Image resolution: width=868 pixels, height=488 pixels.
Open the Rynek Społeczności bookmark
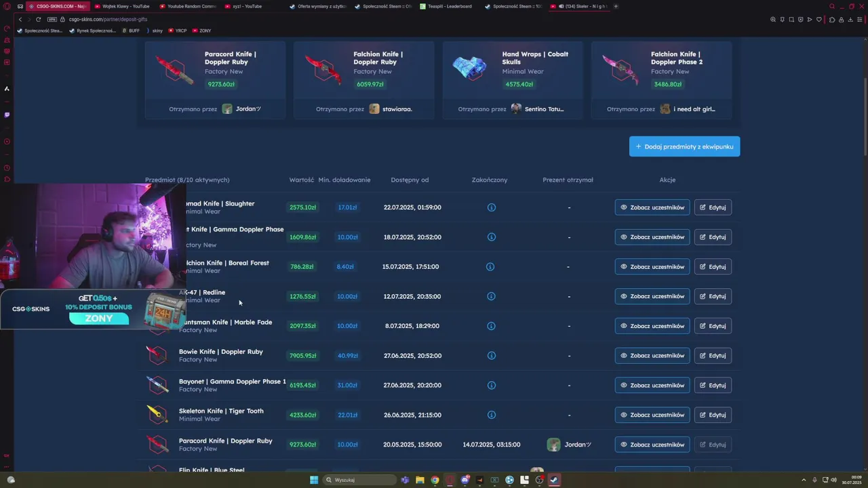93,30
